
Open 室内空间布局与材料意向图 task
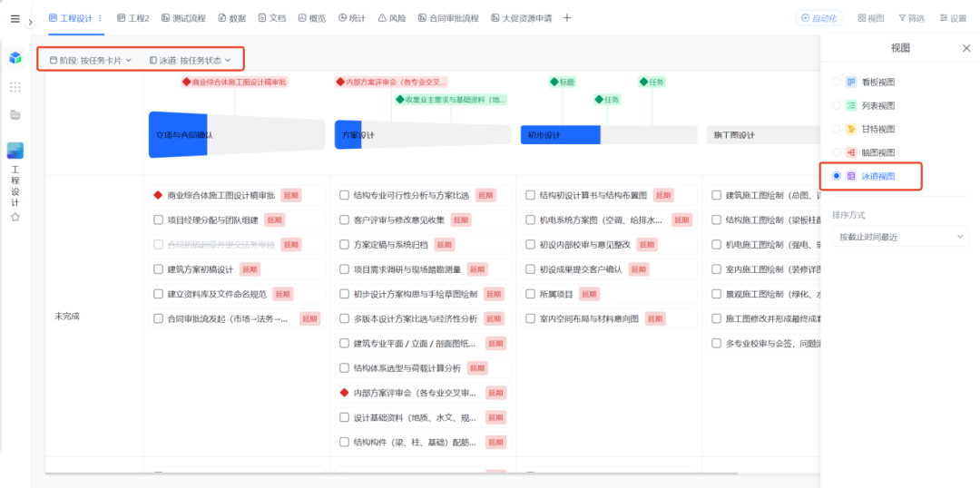pyautogui.click(x=590, y=318)
